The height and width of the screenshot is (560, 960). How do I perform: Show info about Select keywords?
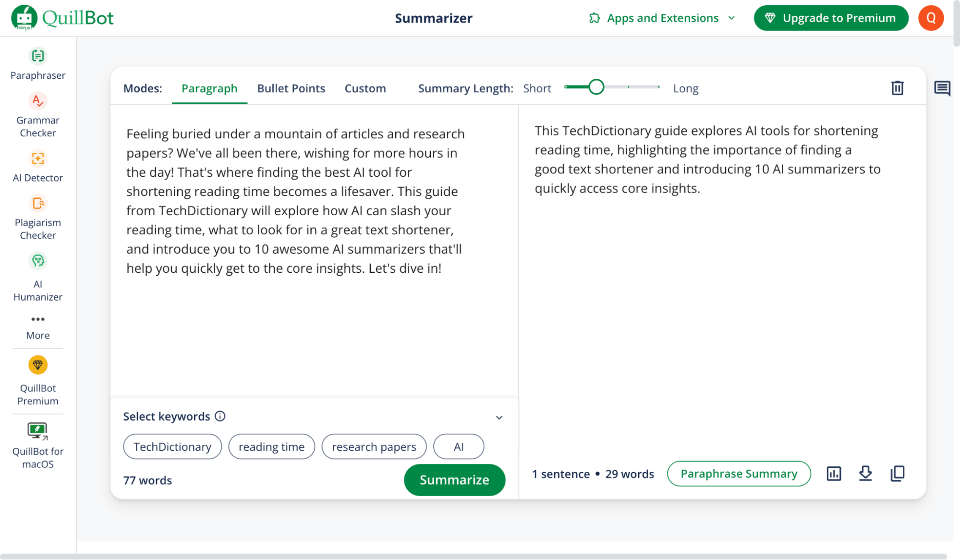tap(220, 416)
